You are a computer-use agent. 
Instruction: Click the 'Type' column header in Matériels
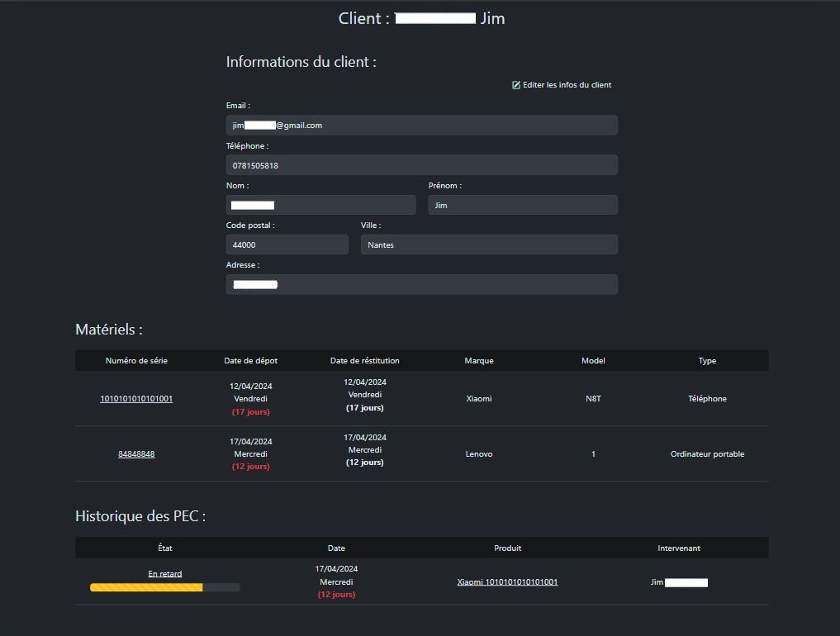(x=707, y=361)
